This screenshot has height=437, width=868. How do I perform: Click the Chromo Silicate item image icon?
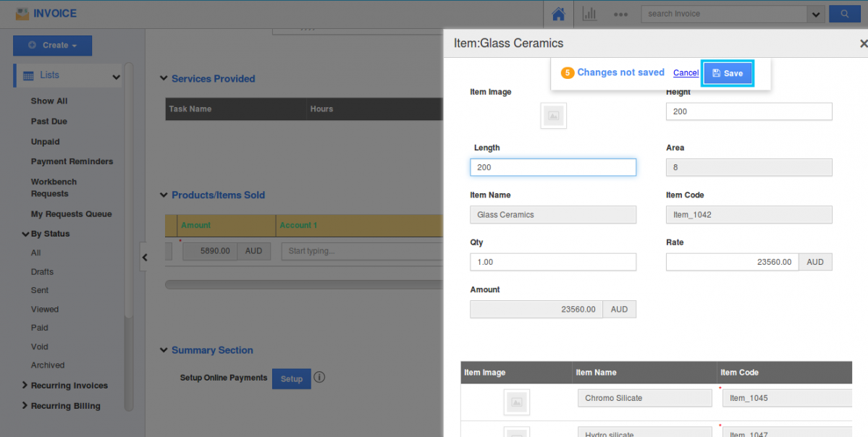[x=516, y=402]
